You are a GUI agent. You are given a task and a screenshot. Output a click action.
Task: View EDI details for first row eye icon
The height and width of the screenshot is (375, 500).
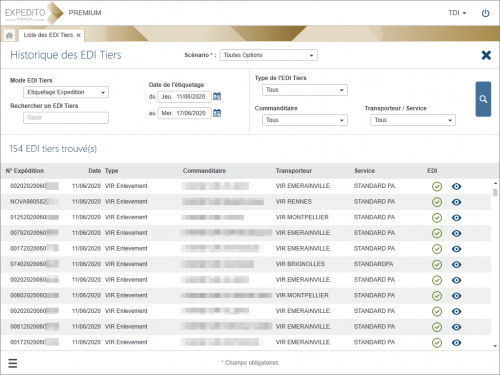coord(456,186)
